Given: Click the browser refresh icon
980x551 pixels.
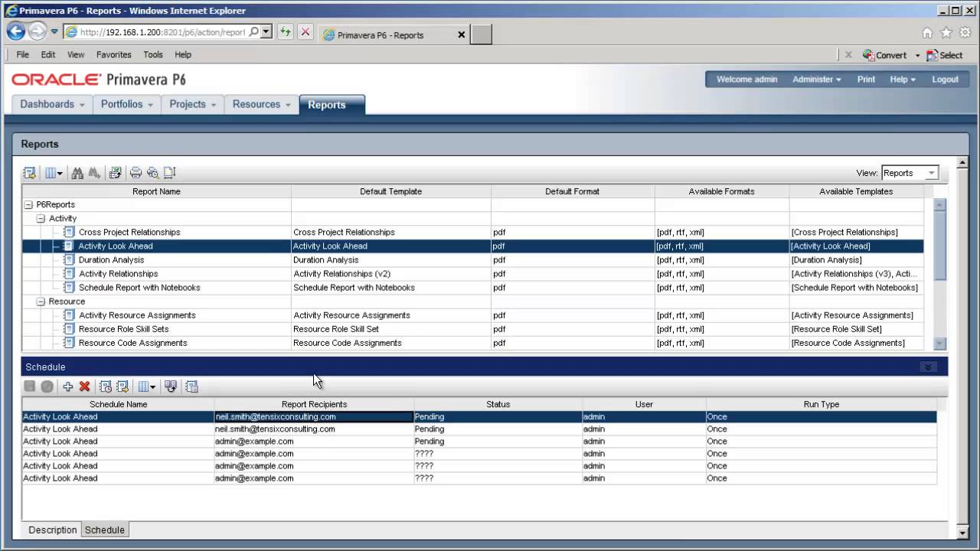Looking at the screenshot, I should (286, 32).
